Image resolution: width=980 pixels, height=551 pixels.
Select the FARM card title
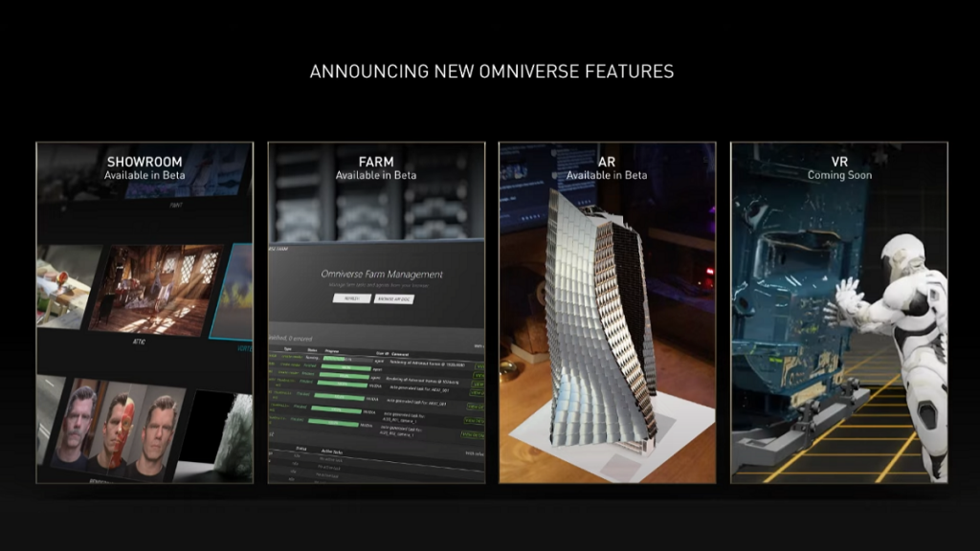pos(376,162)
